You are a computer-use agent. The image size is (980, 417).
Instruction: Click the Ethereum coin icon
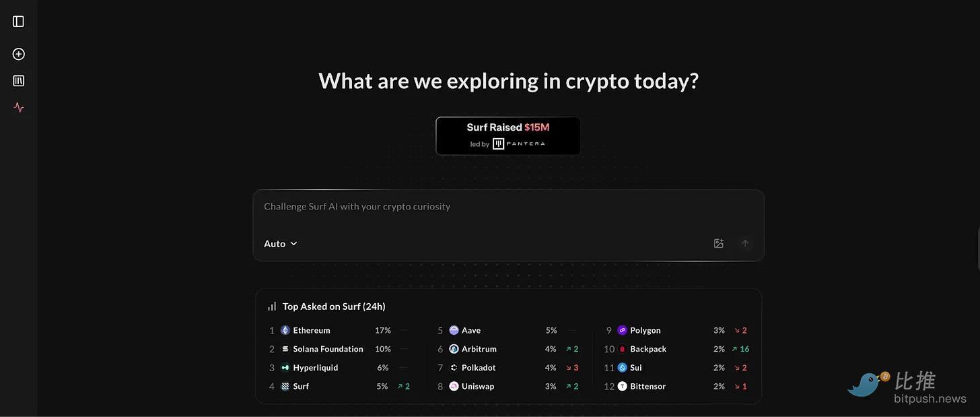pos(285,330)
